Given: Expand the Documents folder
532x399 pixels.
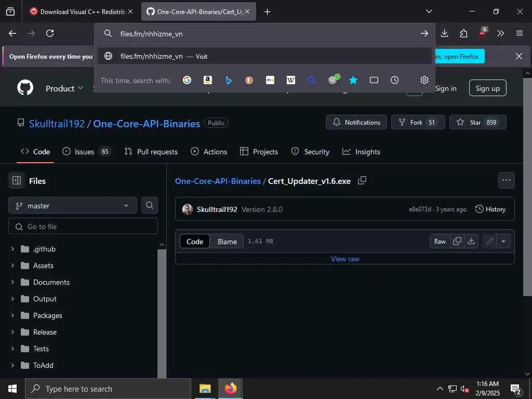Looking at the screenshot, I should tap(12, 282).
